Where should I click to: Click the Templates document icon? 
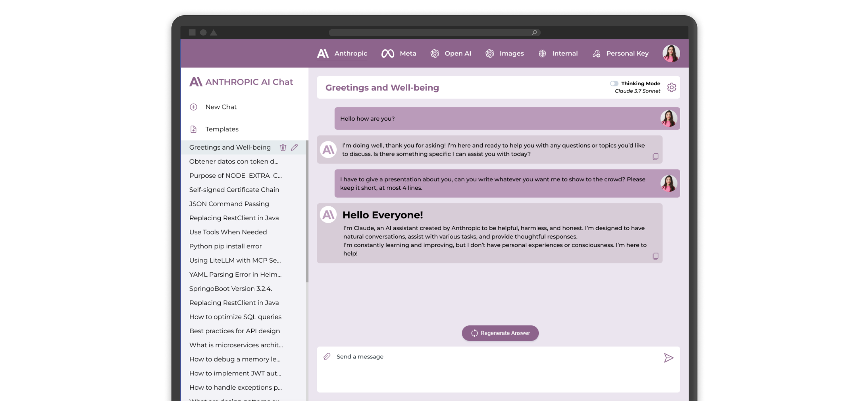click(x=193, y=129)
